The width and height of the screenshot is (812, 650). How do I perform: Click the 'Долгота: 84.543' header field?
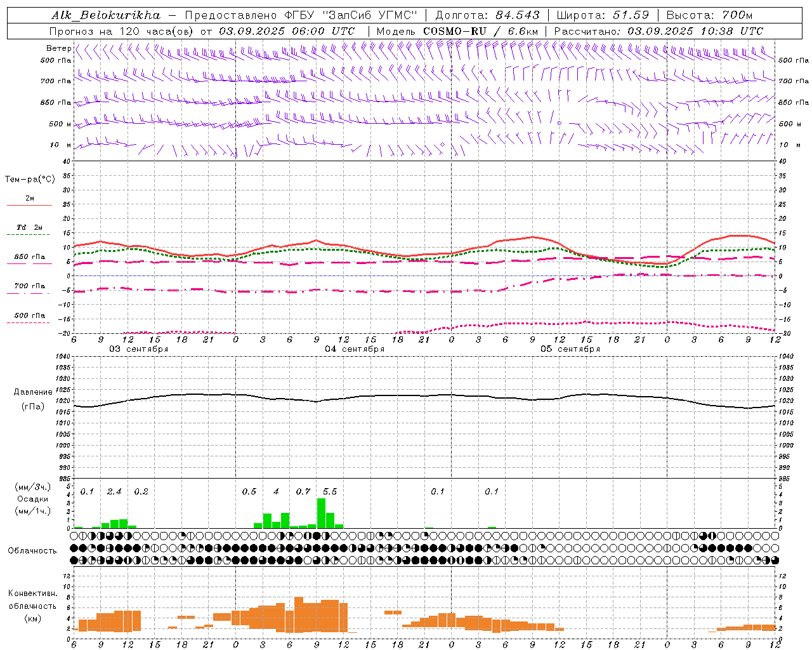point(487,15)
